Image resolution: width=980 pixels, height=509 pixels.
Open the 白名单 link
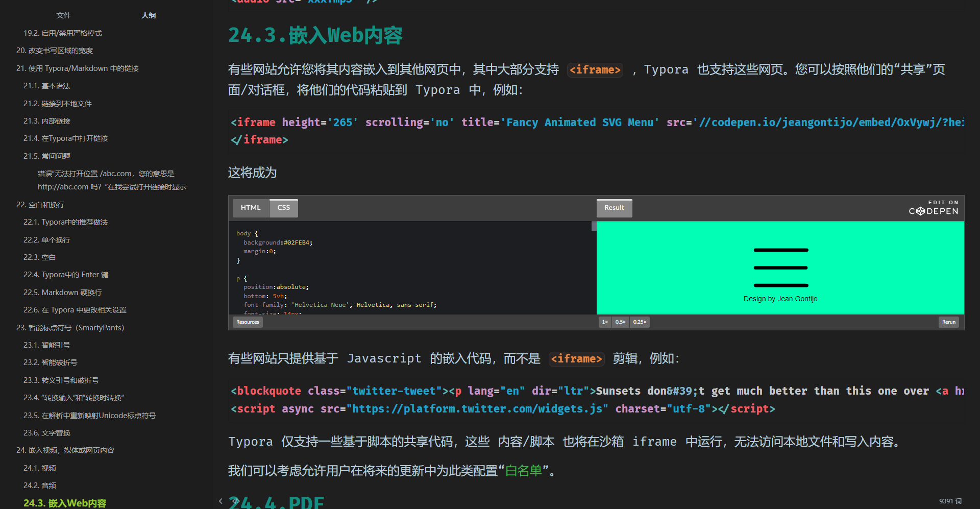[524, 471]
